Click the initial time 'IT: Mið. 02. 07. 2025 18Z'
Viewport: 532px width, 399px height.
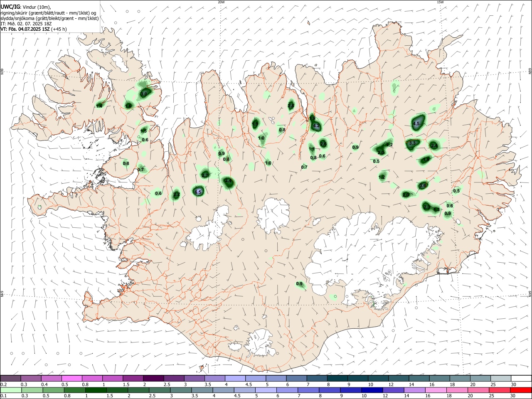[x=26, y=24]
